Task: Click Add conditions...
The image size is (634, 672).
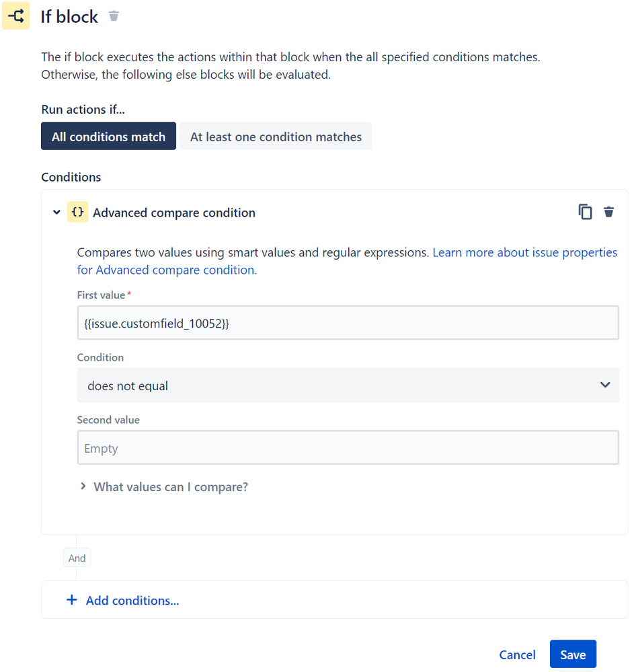Action: coord(132,601)
